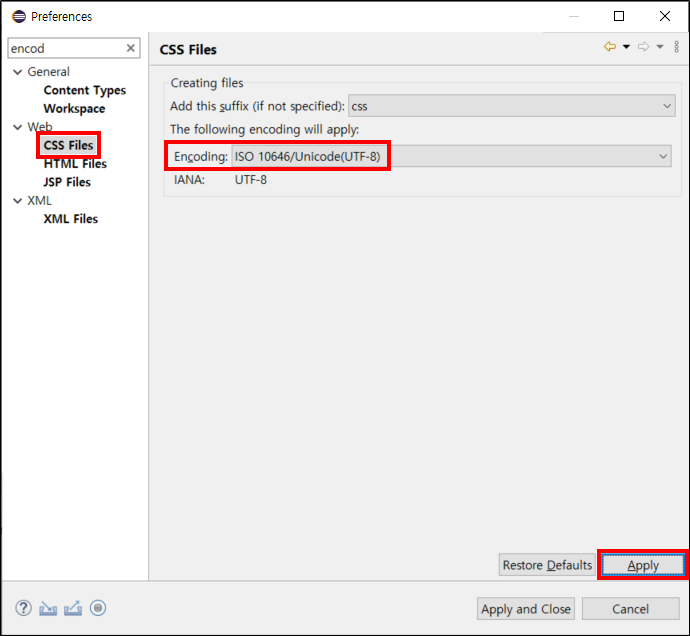Click the import preferences icon
Image resolution: width=690 pixels, height=636 pixels.
click(x=48, y=608)
